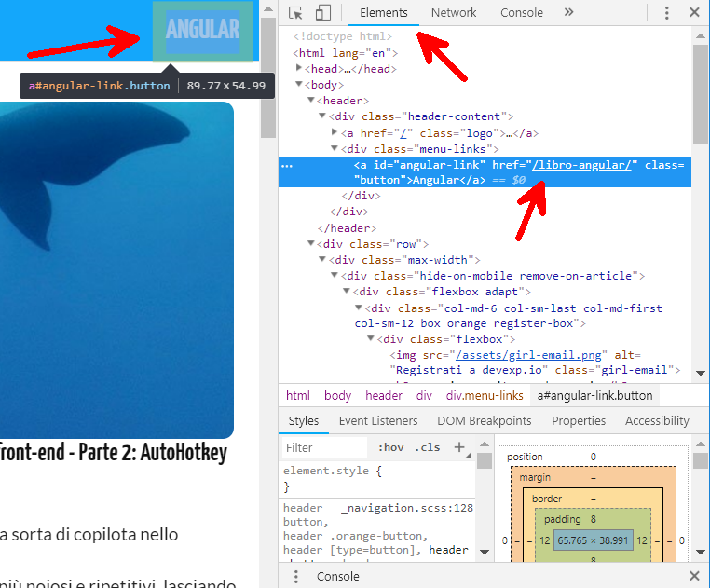Select div in the breadcrumb bar
710x588 pixels.
pyautogui.click(x=424, y=396)
